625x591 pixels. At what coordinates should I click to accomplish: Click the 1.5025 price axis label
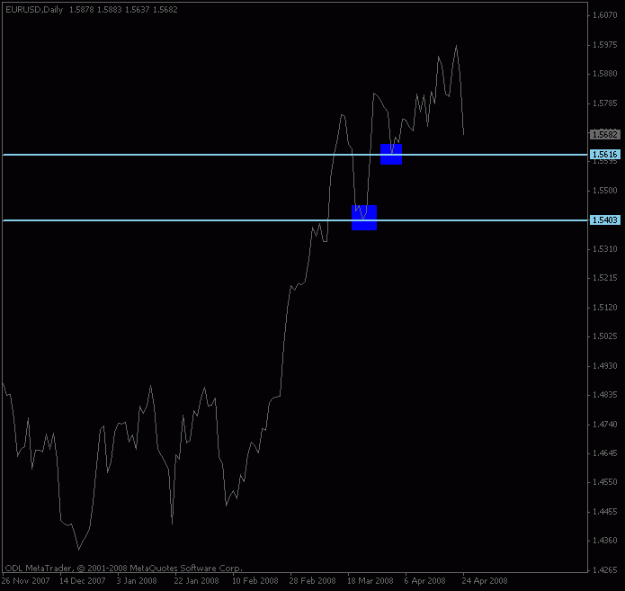point(605,336)
